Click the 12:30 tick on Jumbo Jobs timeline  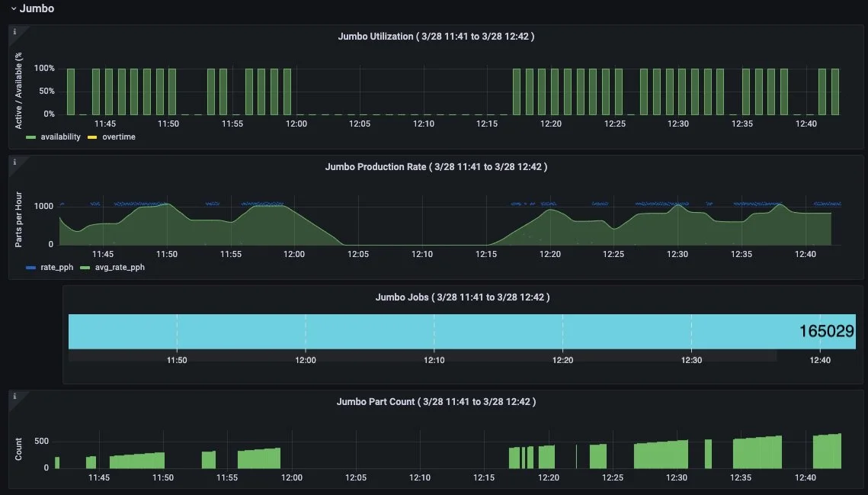tap(691, 360)
